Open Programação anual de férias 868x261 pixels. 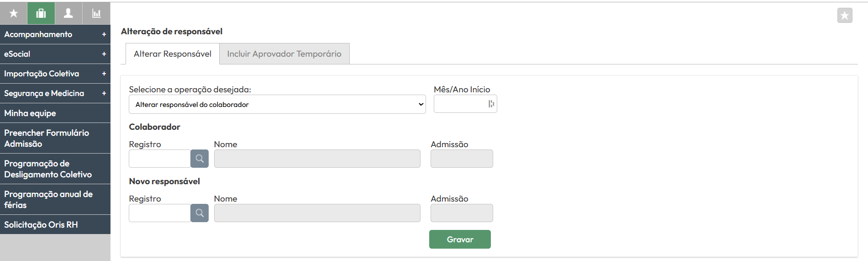tap(55, 199)
